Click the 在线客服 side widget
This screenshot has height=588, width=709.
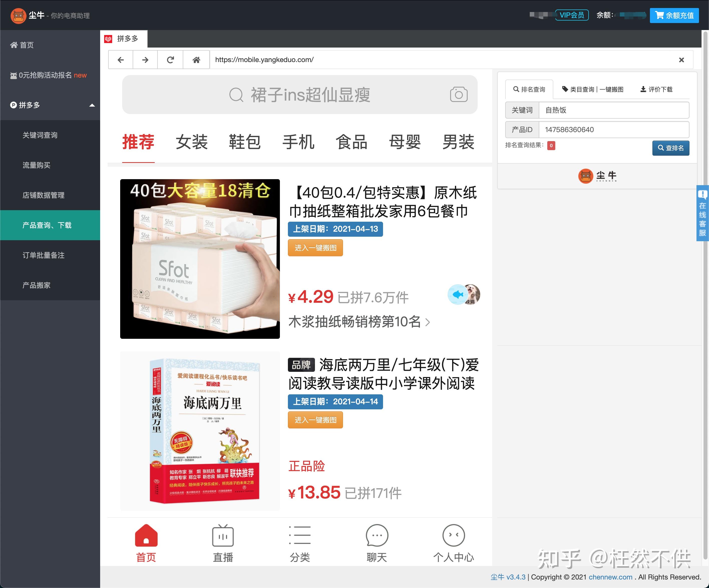(x=702, y=213)
